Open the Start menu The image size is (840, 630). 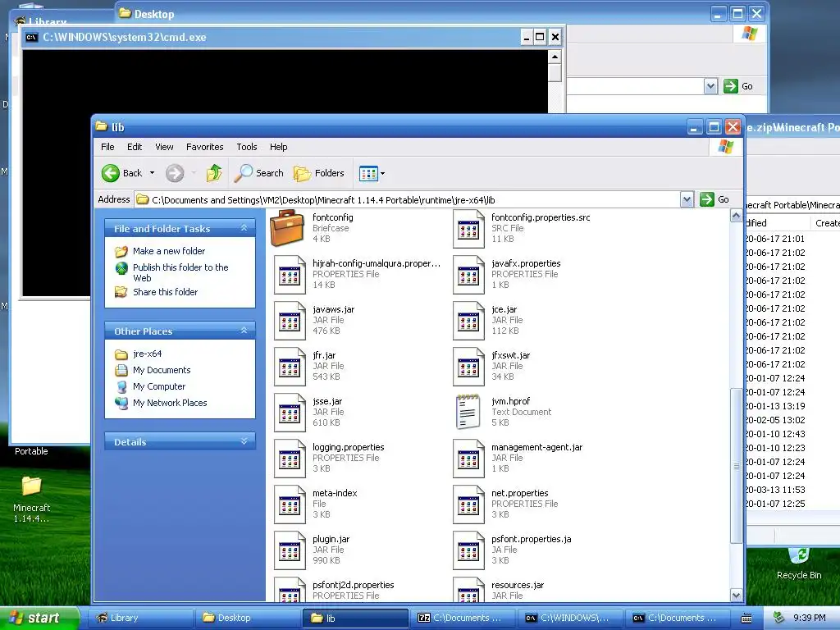pos(38,618)
